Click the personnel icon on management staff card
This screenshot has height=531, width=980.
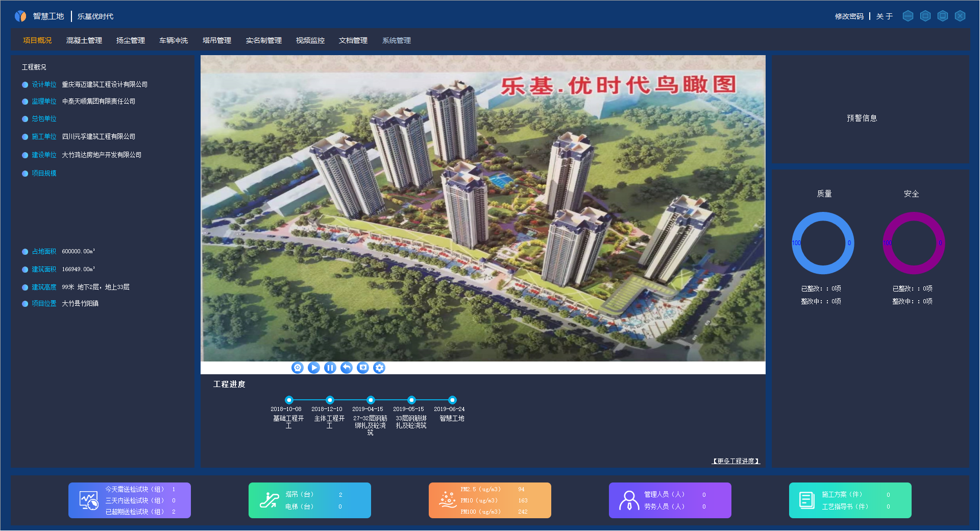pos(629,500)
